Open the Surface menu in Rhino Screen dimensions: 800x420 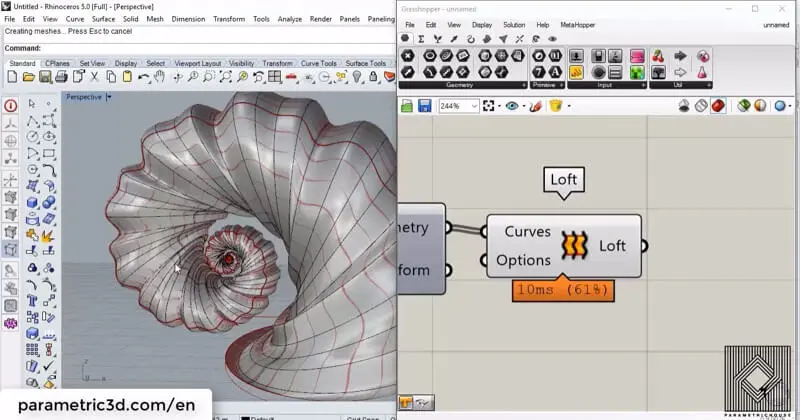click(x=103, y=19)
